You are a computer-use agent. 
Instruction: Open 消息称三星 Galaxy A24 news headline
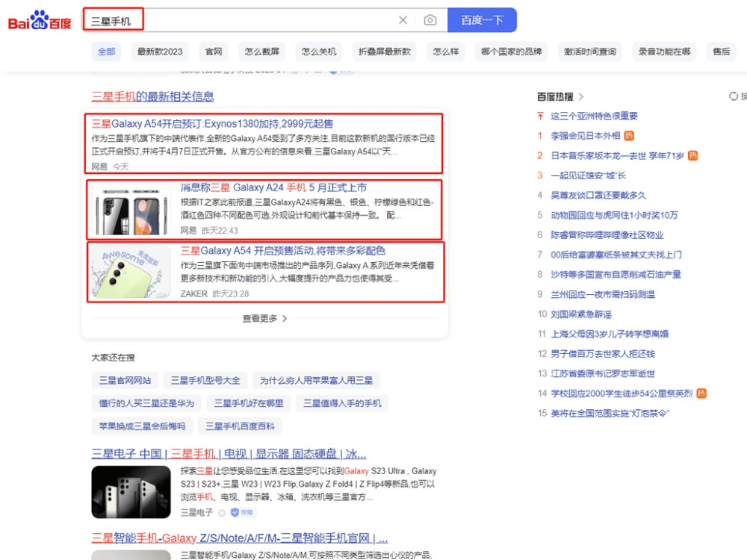coord(273,187)
